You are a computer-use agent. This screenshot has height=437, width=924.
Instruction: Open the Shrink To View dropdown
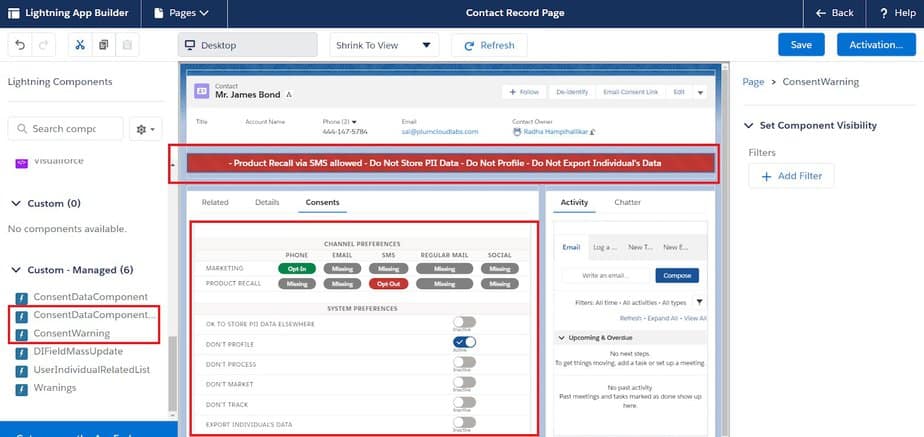click(384, 45)
